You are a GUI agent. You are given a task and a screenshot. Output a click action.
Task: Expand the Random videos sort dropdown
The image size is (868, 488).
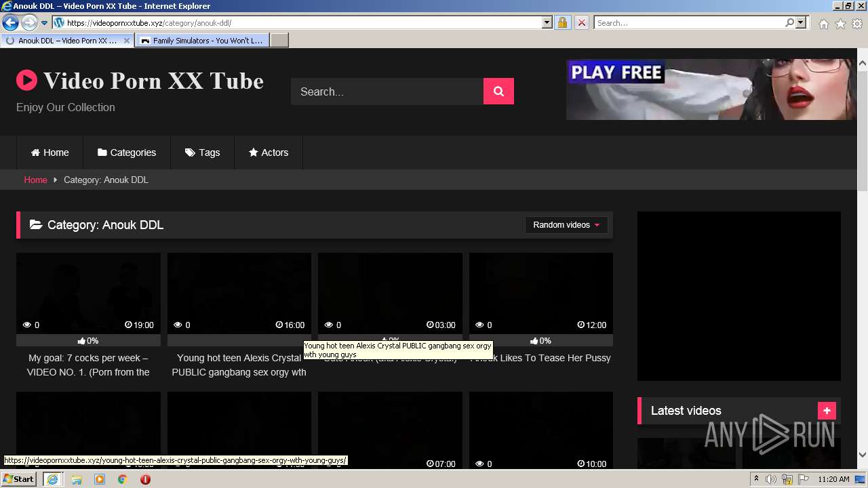coord(566,225)
